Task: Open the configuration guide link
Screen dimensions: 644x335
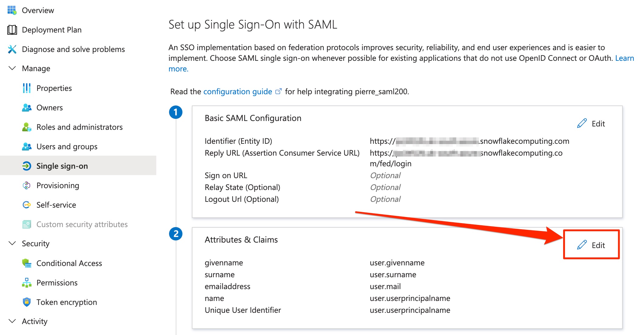Action: point(238,91)
